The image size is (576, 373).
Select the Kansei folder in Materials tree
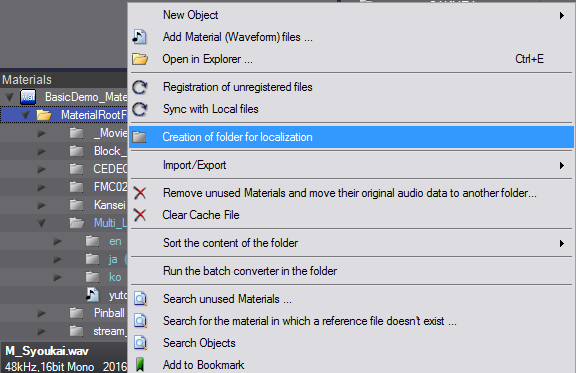point(109,205)
